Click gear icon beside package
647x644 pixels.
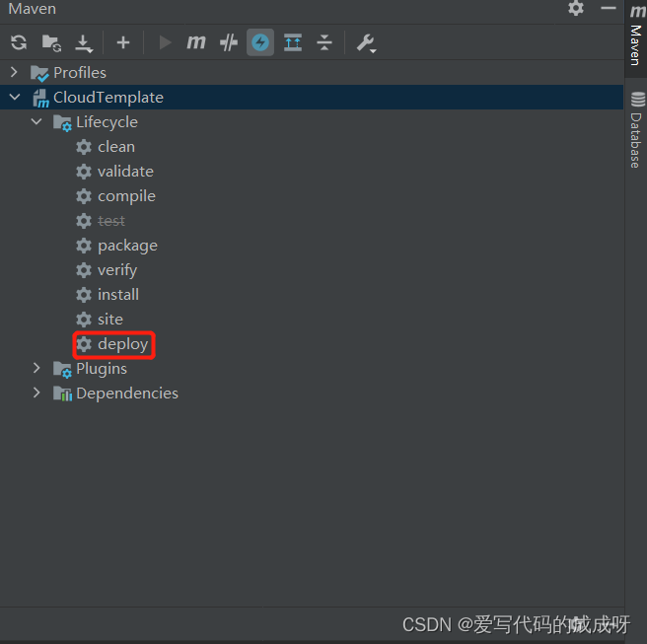point(84,246)
